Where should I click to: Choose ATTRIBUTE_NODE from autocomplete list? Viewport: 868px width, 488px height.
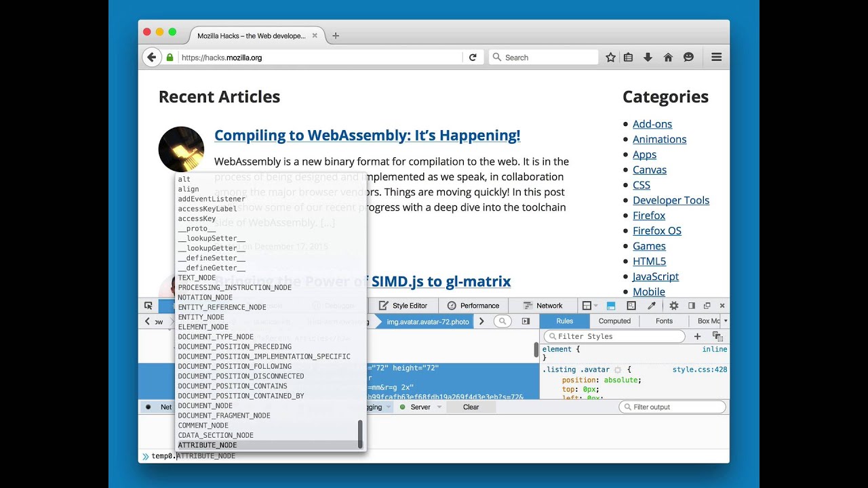pyautogui.click(x=267, y=445)
